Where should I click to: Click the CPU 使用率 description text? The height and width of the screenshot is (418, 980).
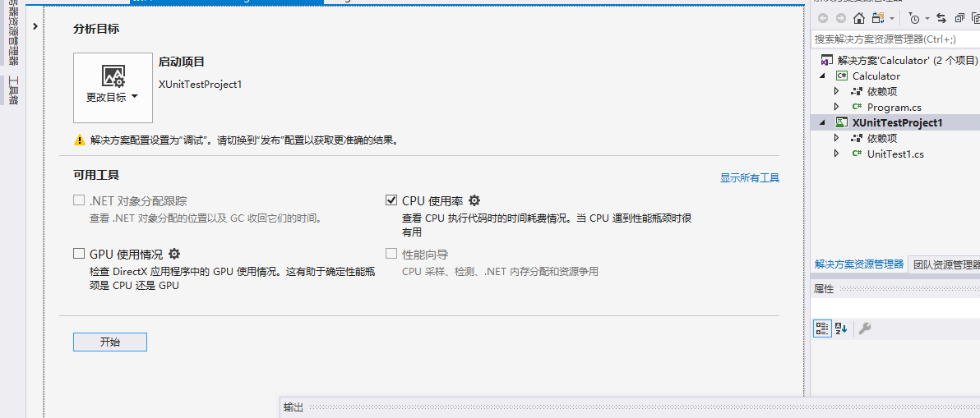(x=546, y=225)
